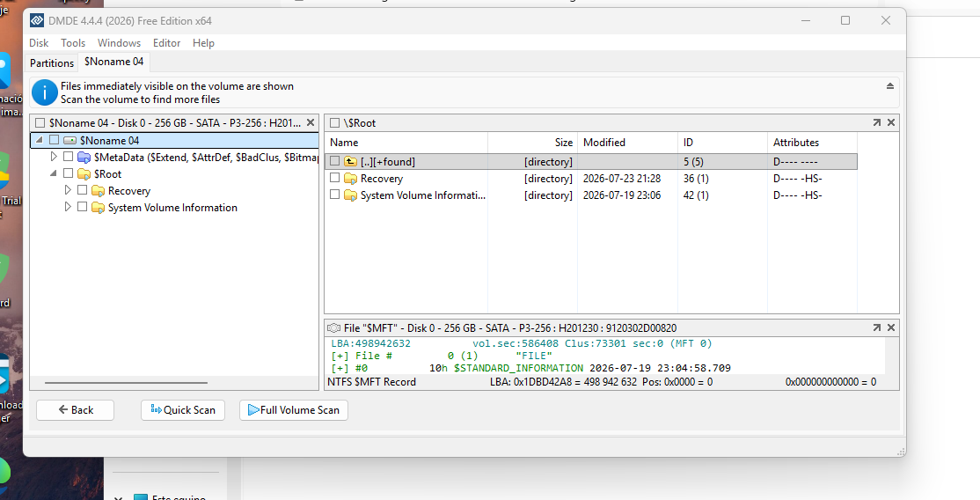
Task: Close the \$Root file list panel
Action: pos(891,122)
